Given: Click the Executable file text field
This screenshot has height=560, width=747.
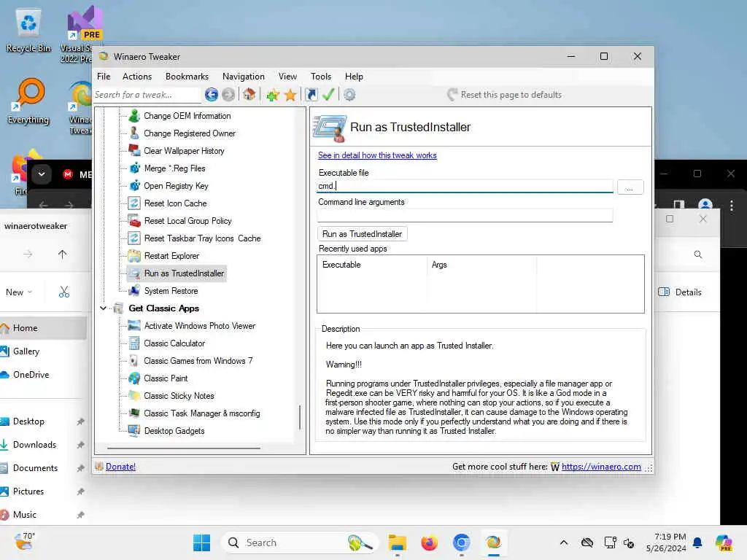Looking at the screenshot, I should click(465, 186).
